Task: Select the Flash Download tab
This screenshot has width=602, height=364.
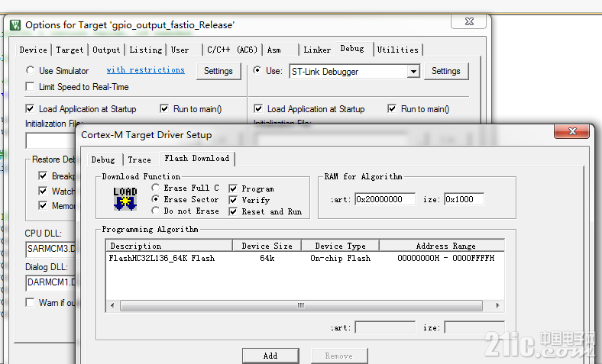Action: pyautogui.click(x=197, y=159)
